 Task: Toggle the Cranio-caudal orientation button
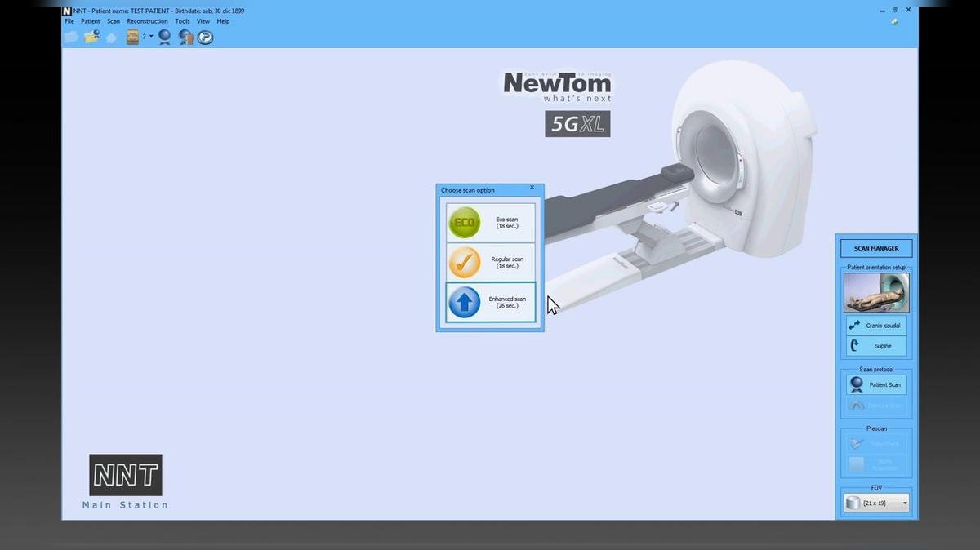tap(876, 325)
